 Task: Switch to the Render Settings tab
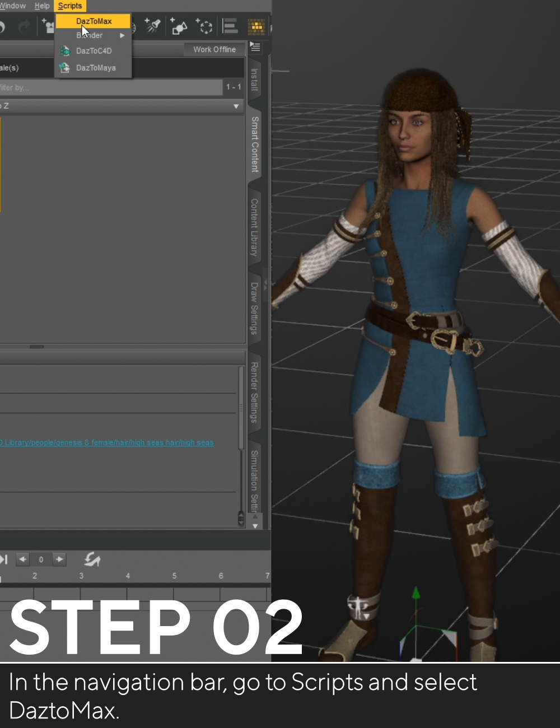pos(254,392)
